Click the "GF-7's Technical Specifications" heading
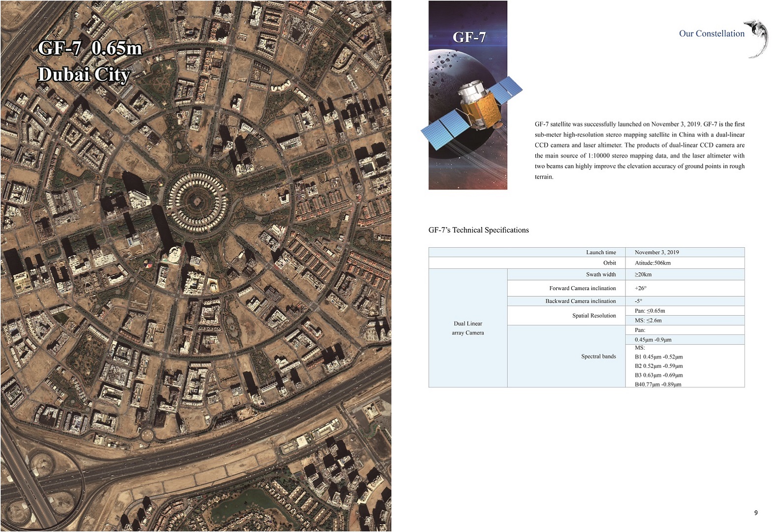Viewport: 782px width, 532px height. tap(478, 230)
